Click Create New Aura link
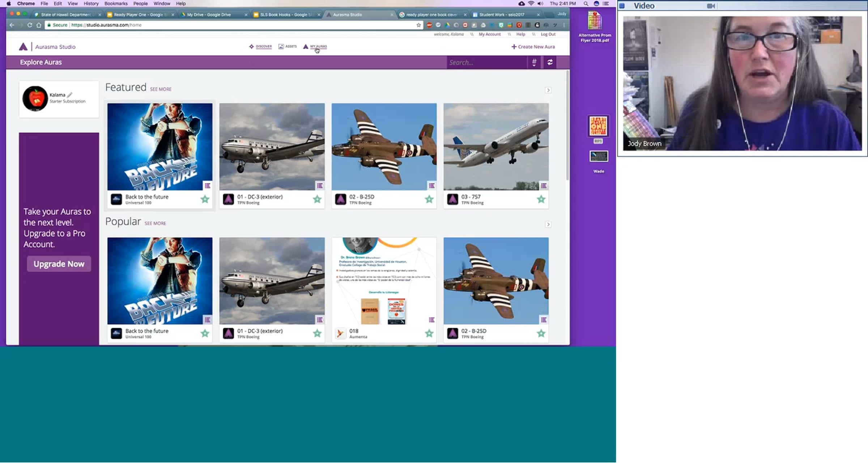This screenshot has height=463, width=868. pos(533,47)
